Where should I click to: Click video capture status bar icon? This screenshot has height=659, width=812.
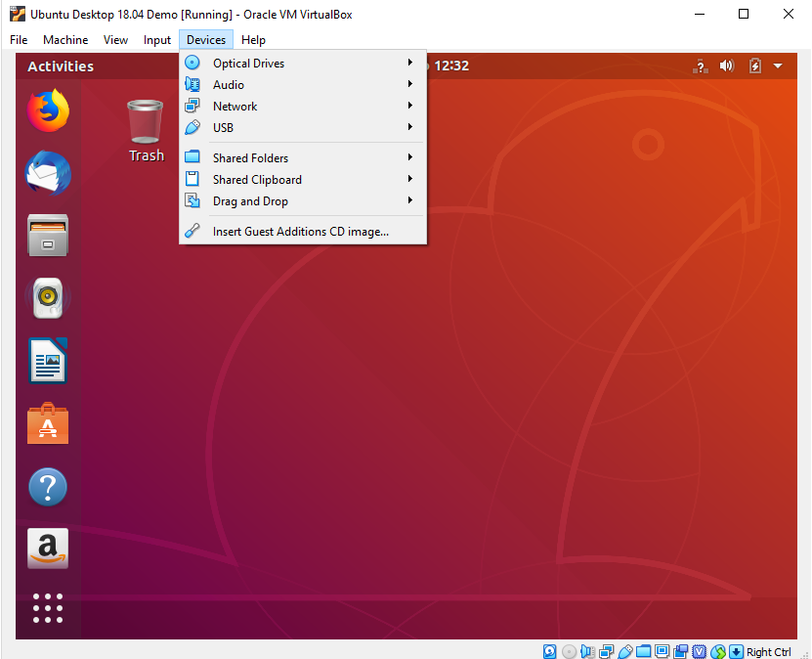click(x=680, y=651)
